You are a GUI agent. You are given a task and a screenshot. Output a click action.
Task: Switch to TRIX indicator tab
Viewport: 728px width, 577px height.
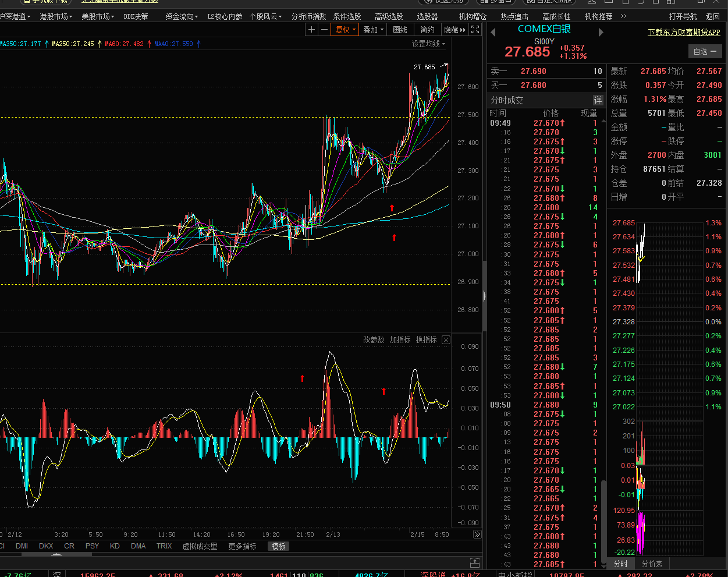(164, 546)
